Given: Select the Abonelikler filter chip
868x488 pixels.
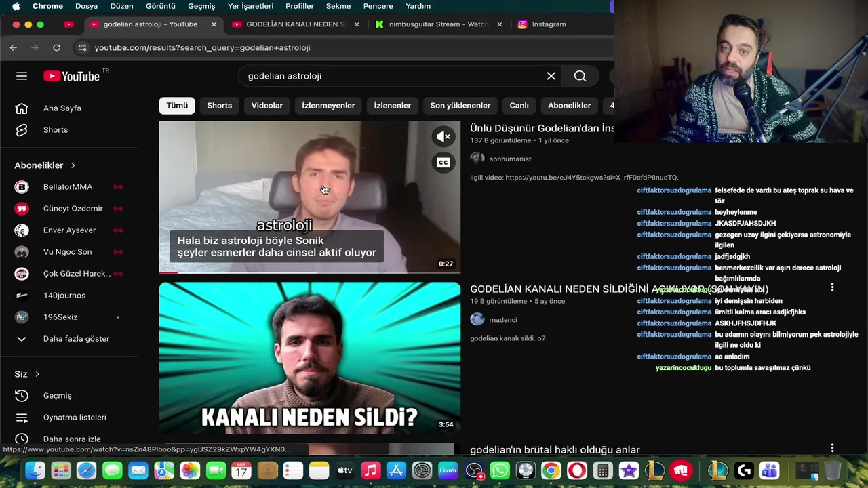Looking at the screenshot, I should pyautogui.click(x=570, y=106).
